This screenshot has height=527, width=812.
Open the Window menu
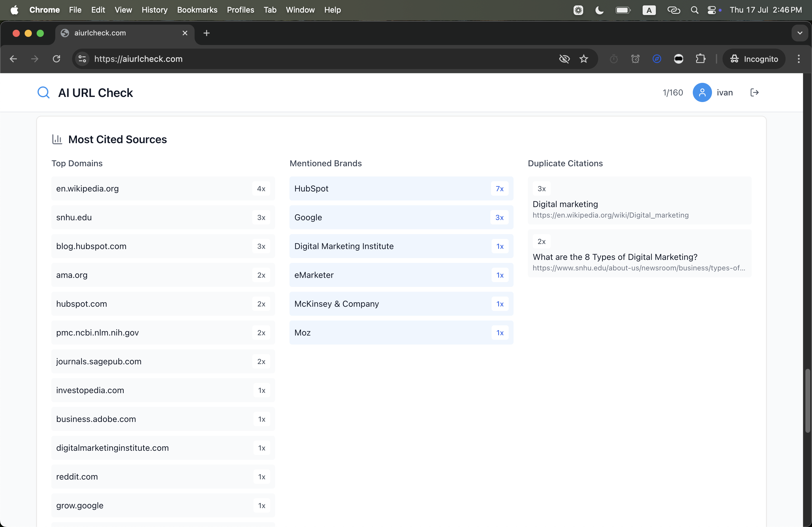tap(300, 10)
